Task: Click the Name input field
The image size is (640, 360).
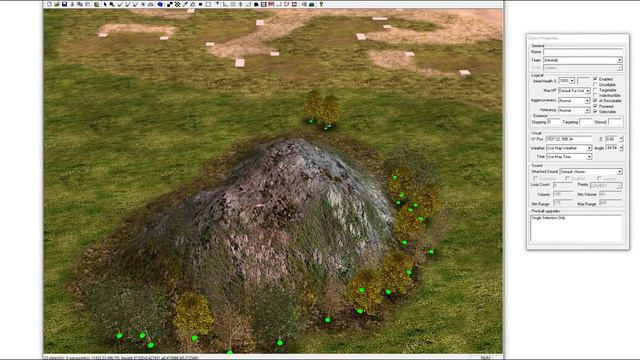Action: 582,52
